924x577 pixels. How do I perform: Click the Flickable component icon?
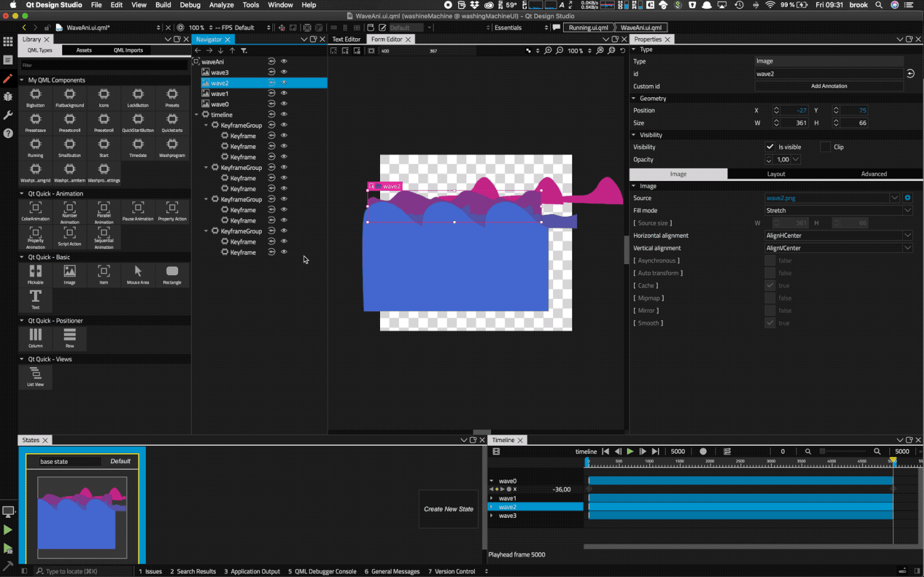[x=36, y=272]
